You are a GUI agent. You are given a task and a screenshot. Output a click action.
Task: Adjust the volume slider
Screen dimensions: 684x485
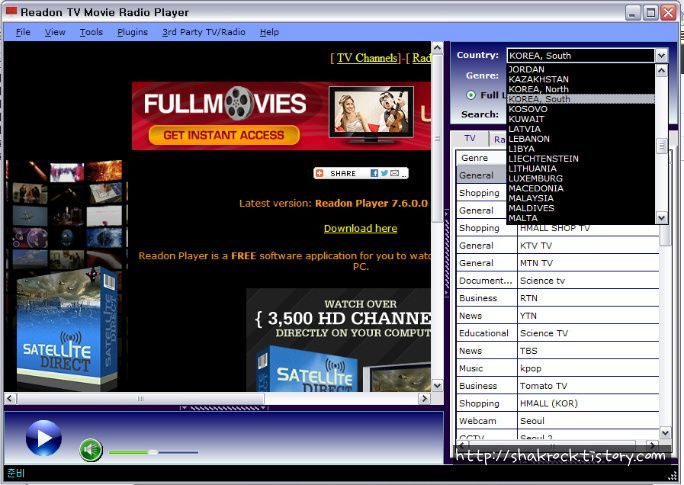tap(153, 452)
